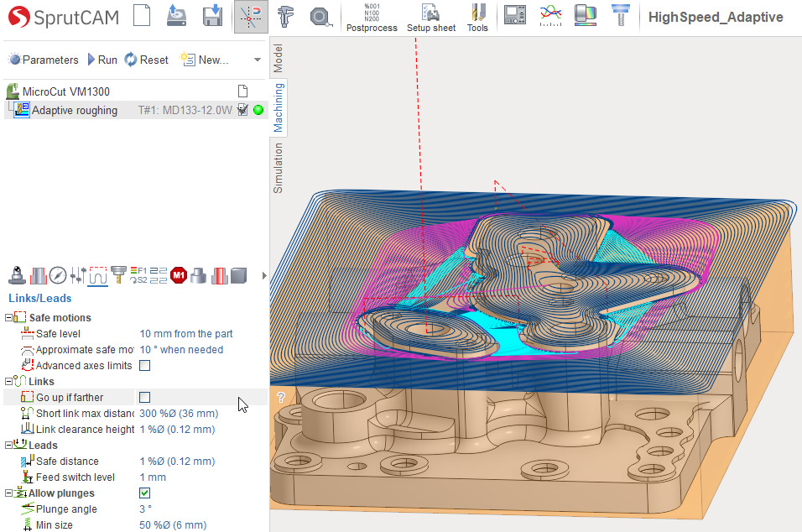The height and width of the screenshot is (532, 802).
Task: Open the CNC machine control panel icon
Action: point(514,15)
